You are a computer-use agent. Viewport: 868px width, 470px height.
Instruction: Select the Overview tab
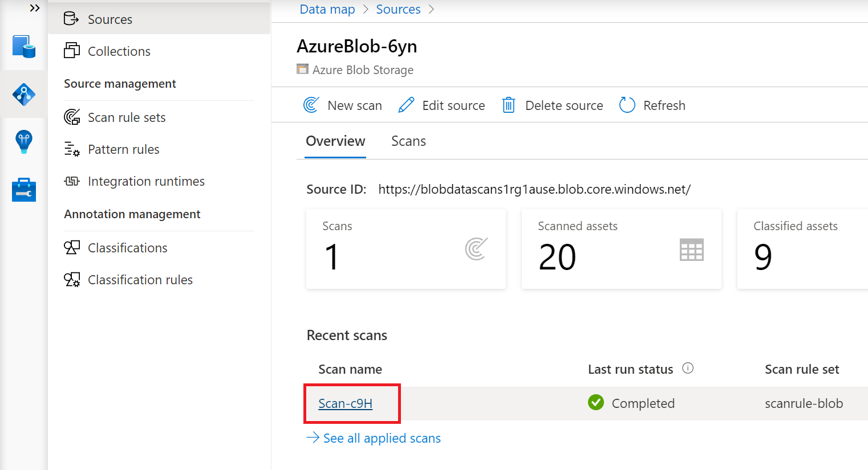pos(335,141)
